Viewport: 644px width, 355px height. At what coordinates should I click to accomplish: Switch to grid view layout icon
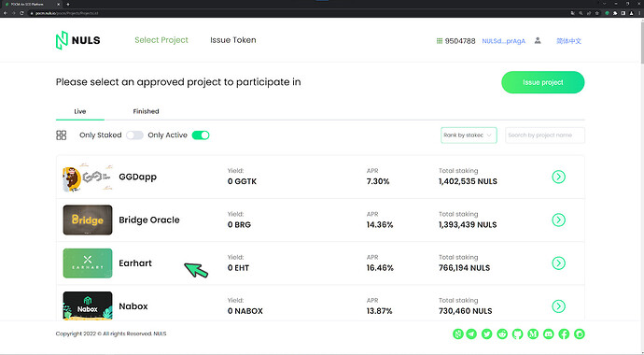(x=62, y=135)
